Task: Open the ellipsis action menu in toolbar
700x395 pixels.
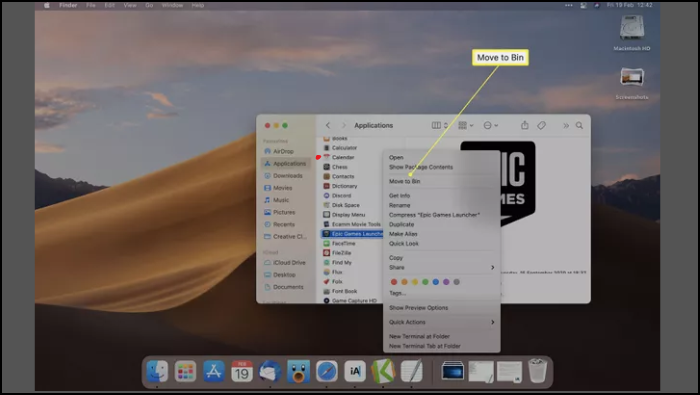Action: [x=491, y=125]
